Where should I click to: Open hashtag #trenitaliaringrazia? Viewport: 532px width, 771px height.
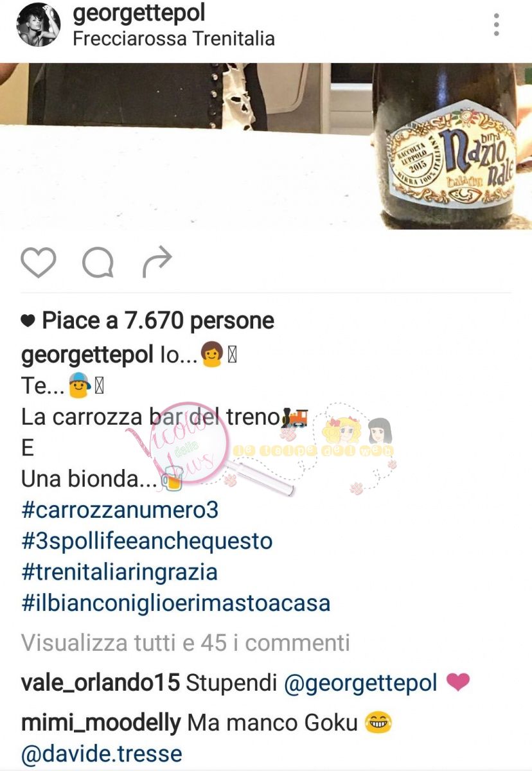click(120, 572)
